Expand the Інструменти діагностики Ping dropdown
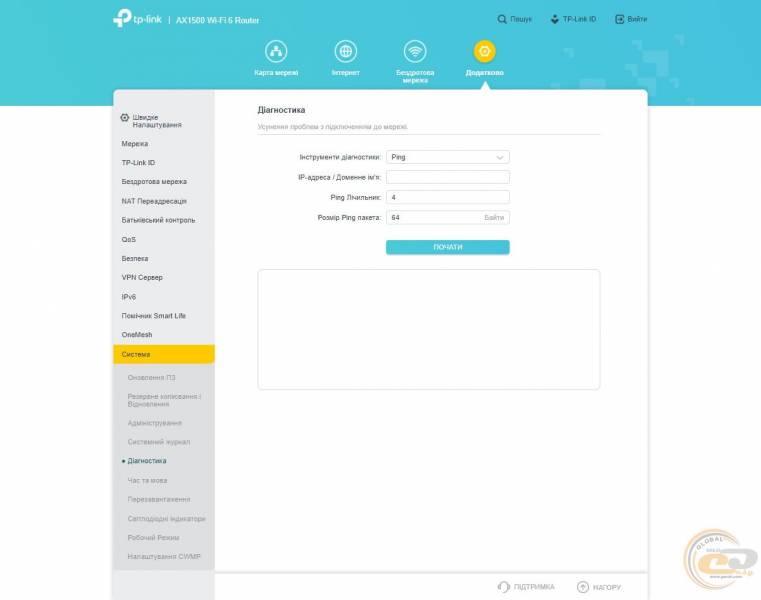Screen dimensions: 761x600 447,157
